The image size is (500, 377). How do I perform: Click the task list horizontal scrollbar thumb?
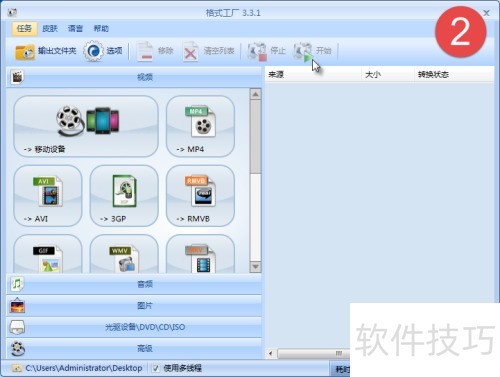(313, 353)
